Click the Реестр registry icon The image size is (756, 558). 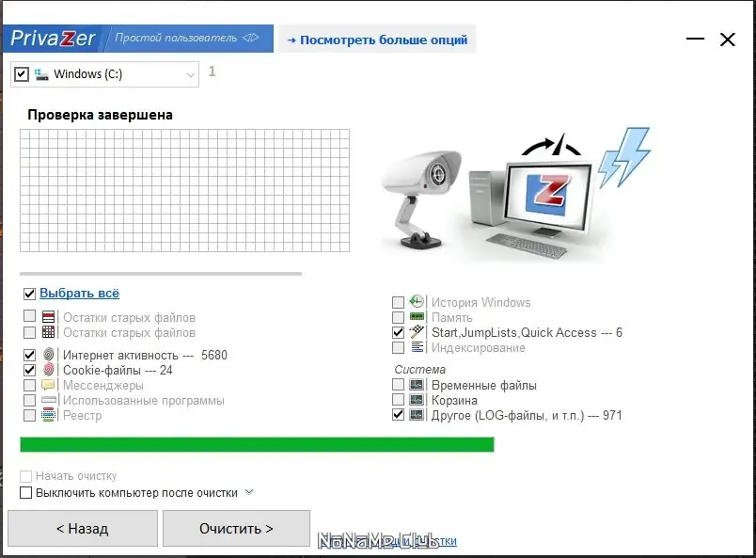pyautogui.click(x=48, y=415)
